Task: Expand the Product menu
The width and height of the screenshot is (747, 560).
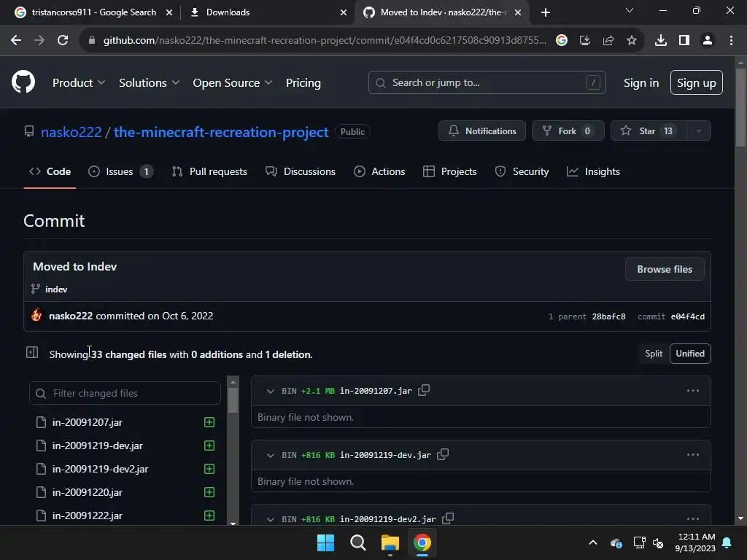Action: 78,82
